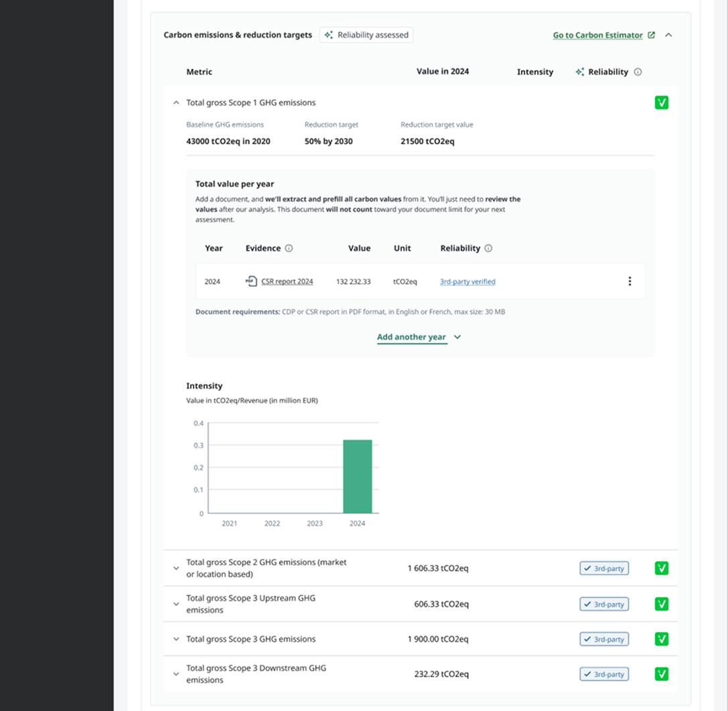728x711 pixels.
Task: Click info icon next to header Reliability
Action: 638,72
